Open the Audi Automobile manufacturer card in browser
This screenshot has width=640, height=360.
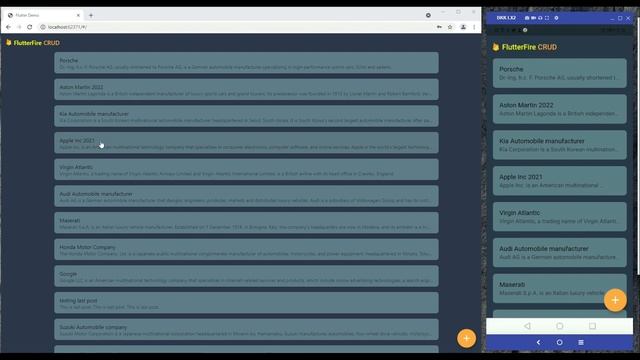point(246,196)
